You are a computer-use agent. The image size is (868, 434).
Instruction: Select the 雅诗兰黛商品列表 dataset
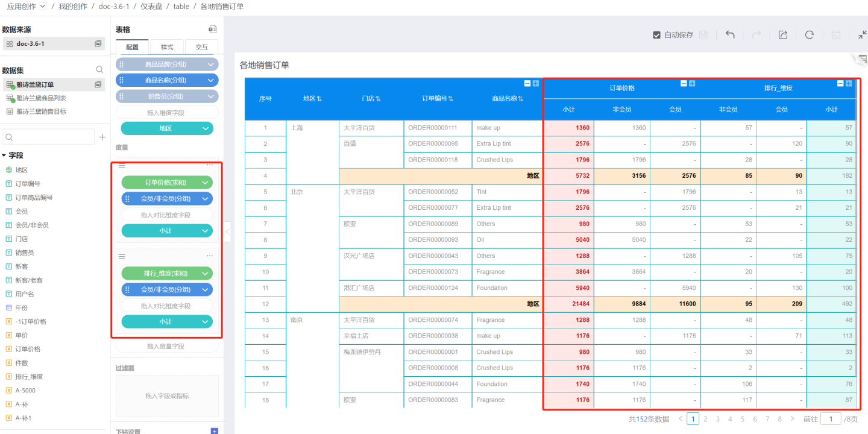click(x=41, y=98)
